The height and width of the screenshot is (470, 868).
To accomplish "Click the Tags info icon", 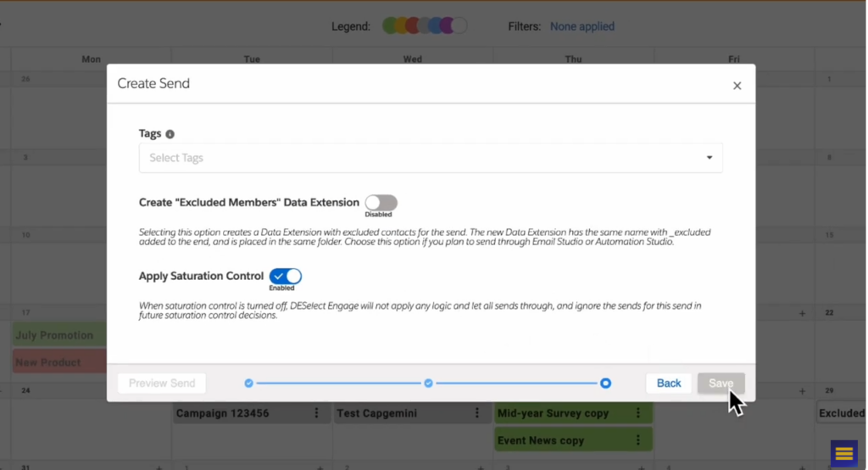I will pos(170,134).
